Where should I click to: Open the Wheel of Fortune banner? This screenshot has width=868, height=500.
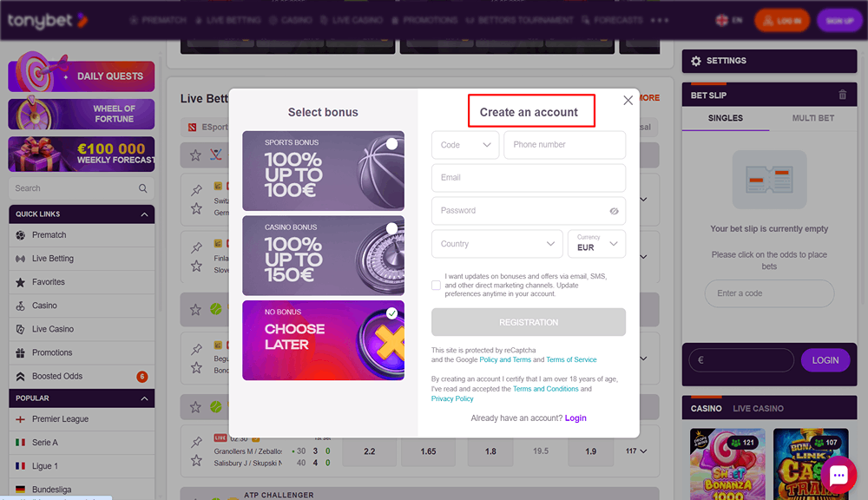tap(82, 114)
